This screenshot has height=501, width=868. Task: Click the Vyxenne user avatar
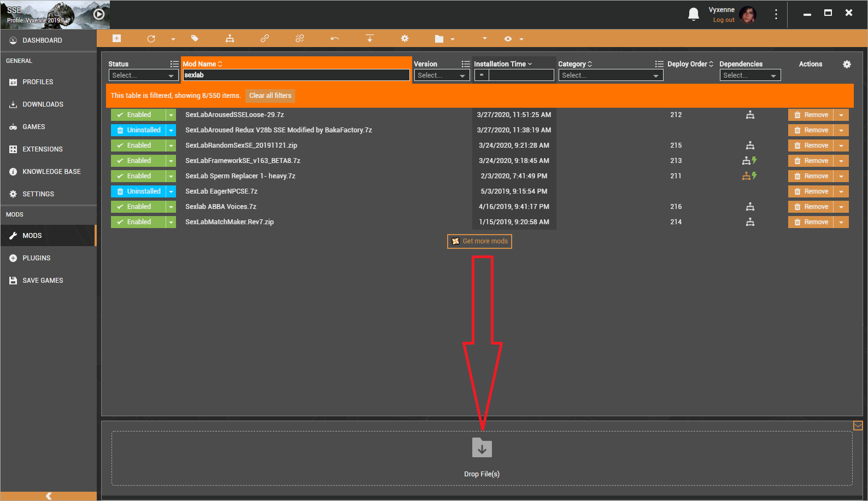(748, 15)
